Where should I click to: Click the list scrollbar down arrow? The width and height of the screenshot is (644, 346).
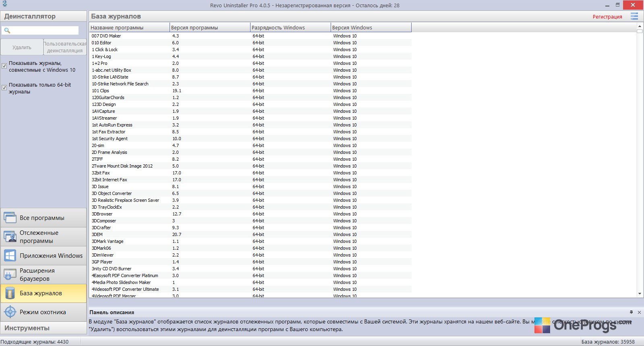tap(640, 294)
